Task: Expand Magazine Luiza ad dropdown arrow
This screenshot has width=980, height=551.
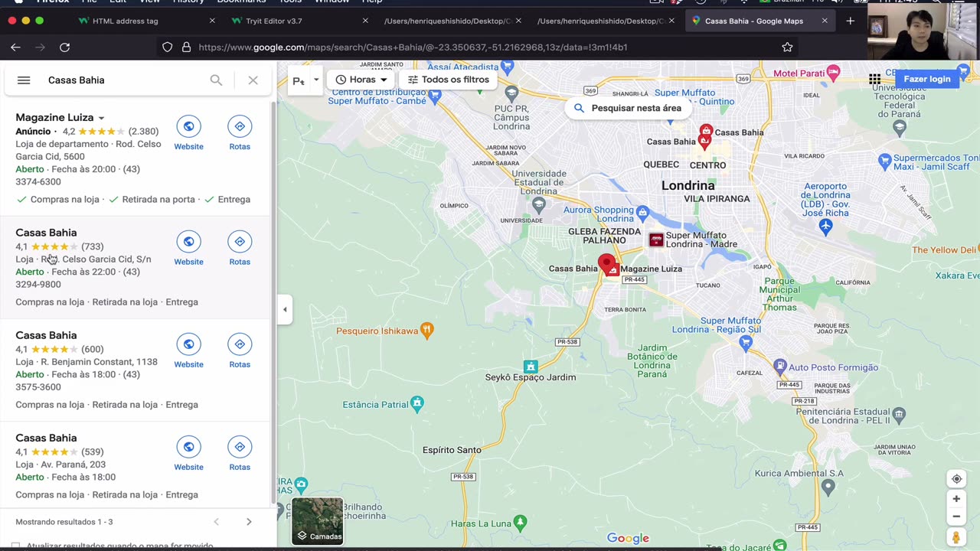Action: (101, 118)
